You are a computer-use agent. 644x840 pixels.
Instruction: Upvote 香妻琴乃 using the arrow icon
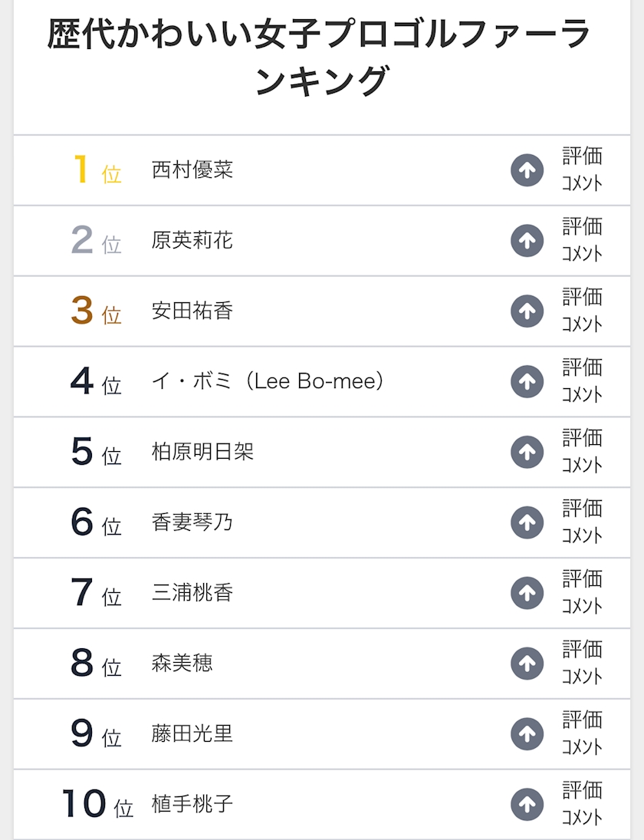point(527,523)
